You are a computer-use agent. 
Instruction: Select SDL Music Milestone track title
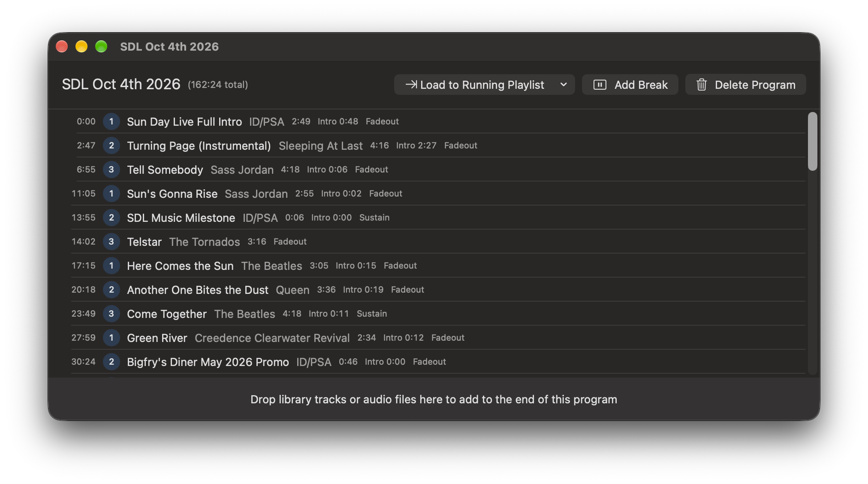[181, 218]
